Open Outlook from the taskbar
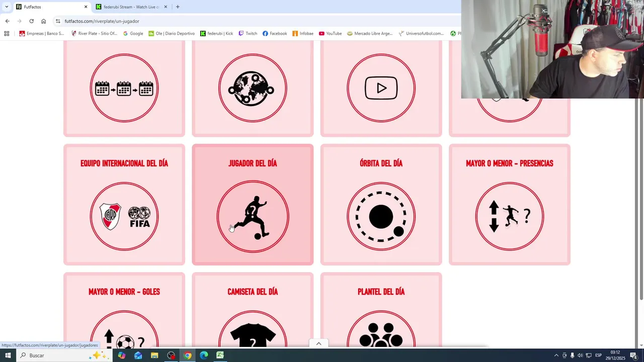Viewport: 644px width, 362px height. tap(138, 355)
